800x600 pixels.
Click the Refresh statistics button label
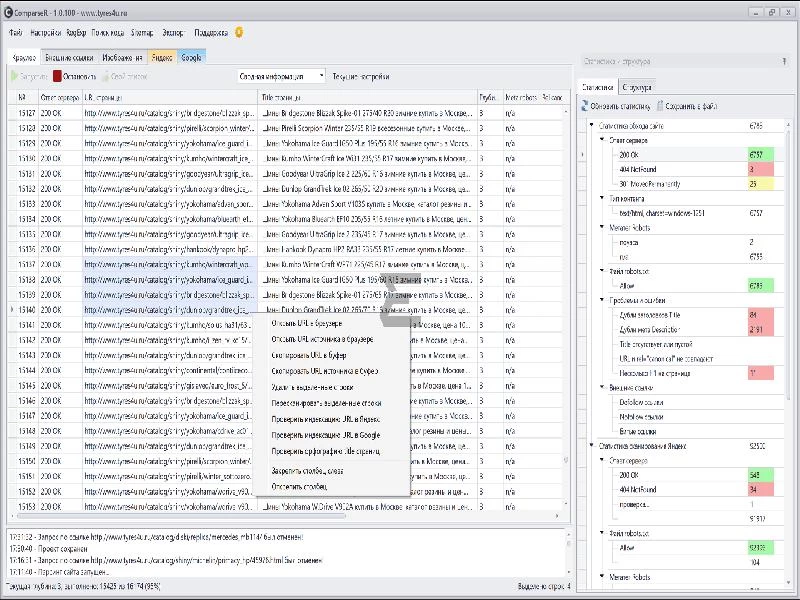point(620,106)
